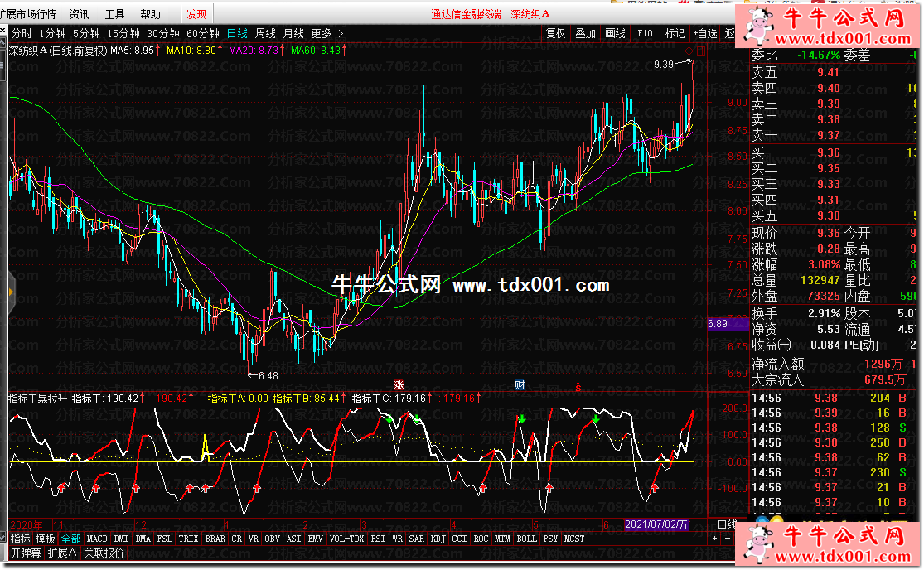924x570 pixels.
Task: Select the 模板 tab at bottom
Action: (46, 539)
